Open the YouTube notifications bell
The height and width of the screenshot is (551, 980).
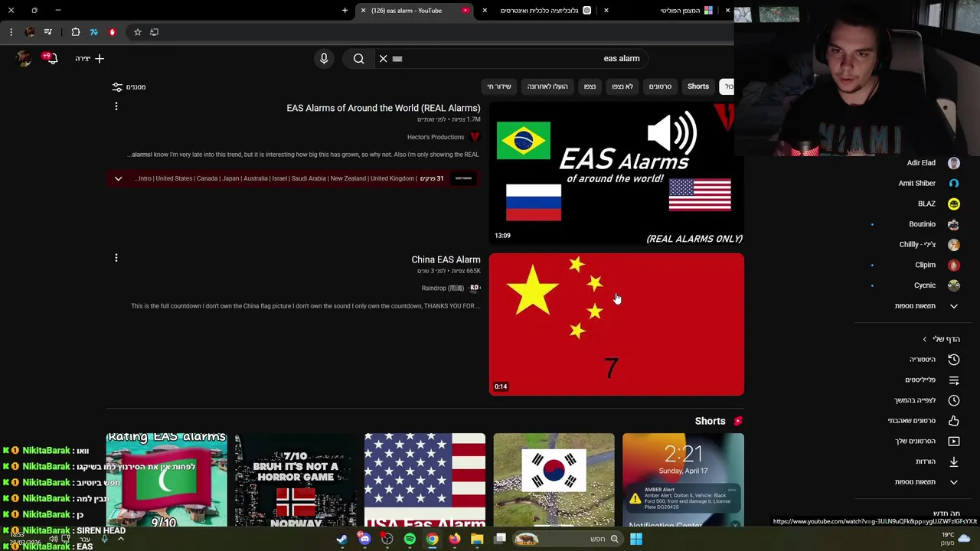[52, 58]
